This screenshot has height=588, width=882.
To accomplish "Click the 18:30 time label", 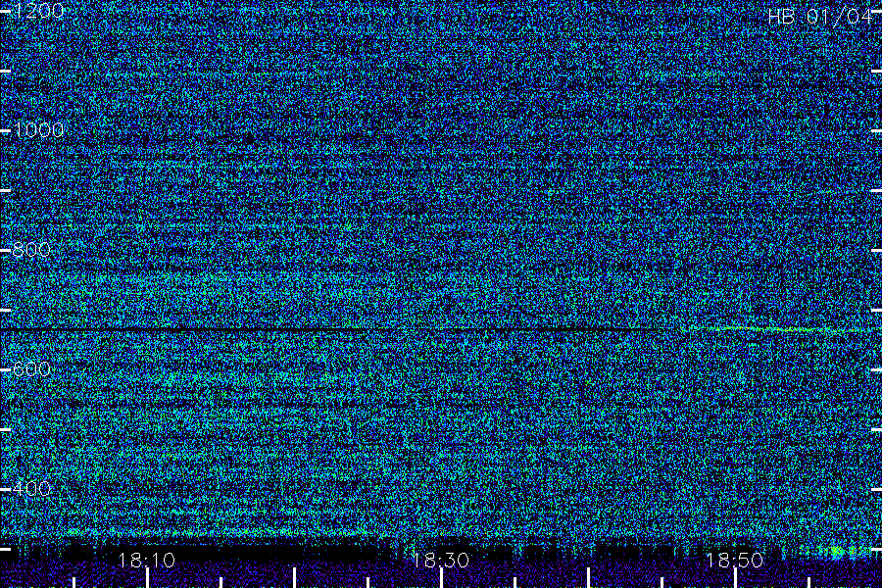I will click(x=441, y=560).
